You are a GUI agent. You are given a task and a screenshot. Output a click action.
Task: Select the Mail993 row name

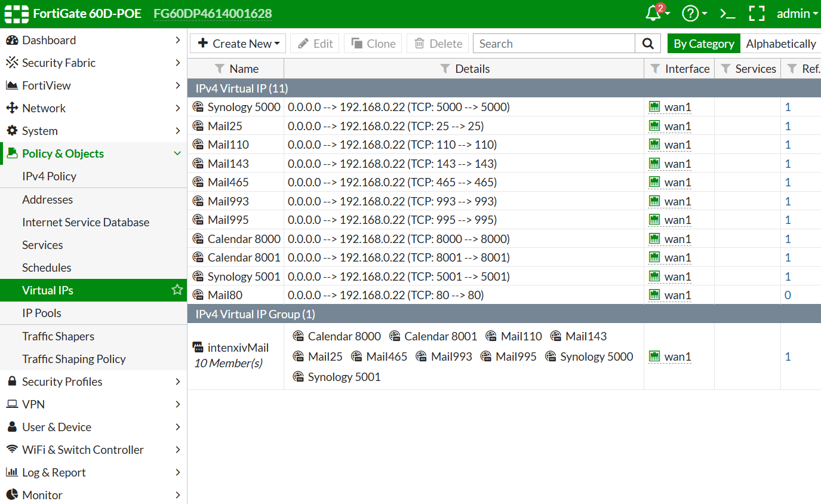228,201
